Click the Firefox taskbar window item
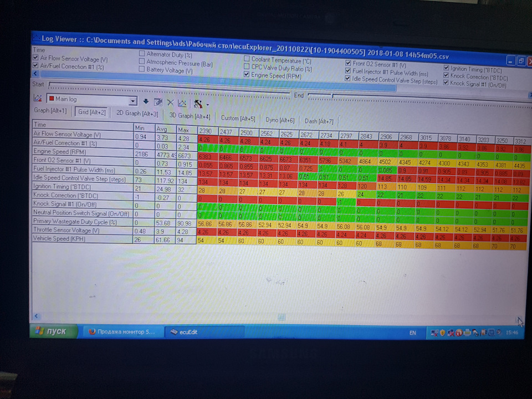532x399 pixels. pos(121,331)
